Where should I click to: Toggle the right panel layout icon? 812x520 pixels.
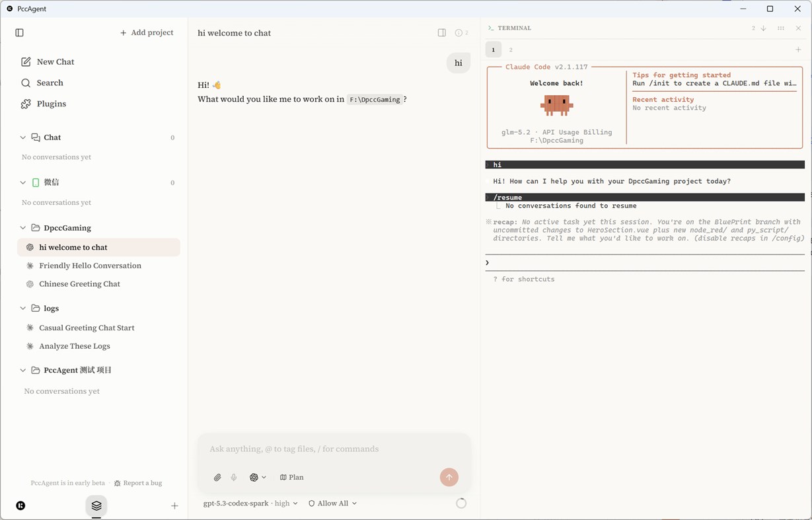[x=442, y=32]
